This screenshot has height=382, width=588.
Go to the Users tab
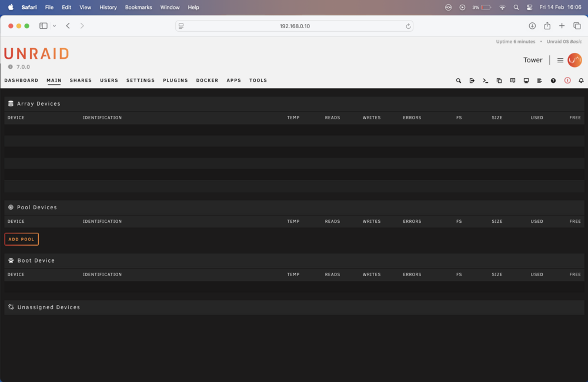109,81
